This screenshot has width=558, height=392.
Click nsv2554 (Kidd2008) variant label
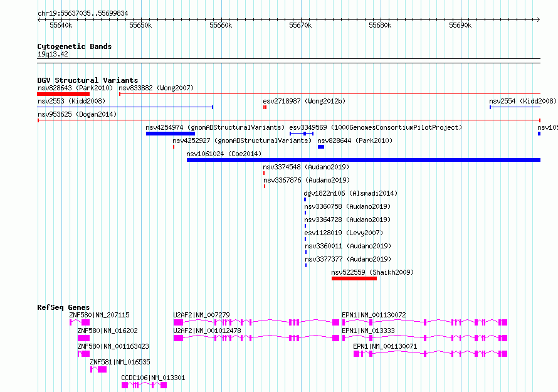[x=523, y=101]
